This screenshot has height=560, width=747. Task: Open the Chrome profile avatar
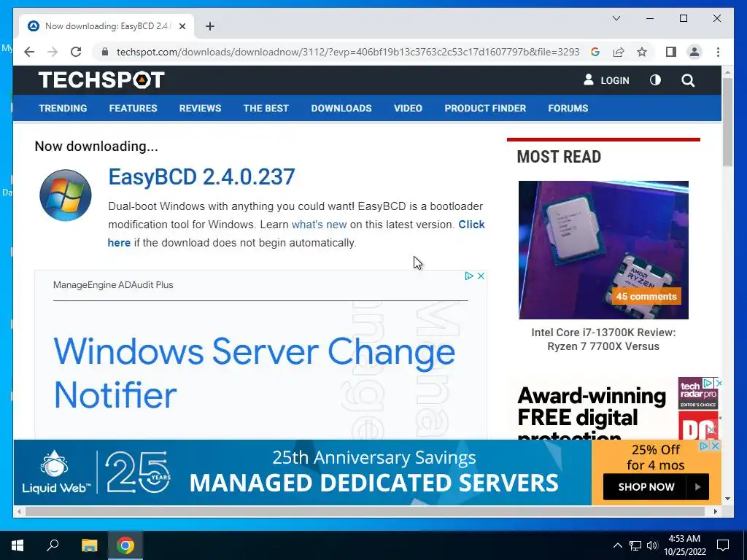(694, 52)
